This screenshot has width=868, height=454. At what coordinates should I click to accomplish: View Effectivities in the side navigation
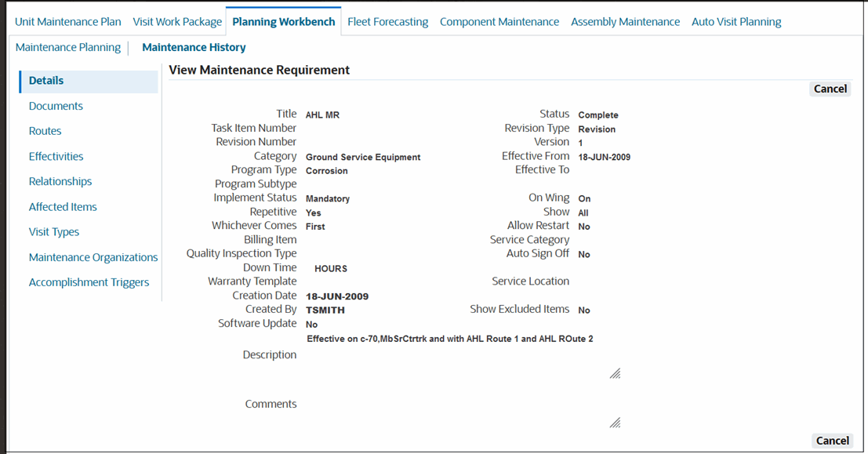click(56, 156)
